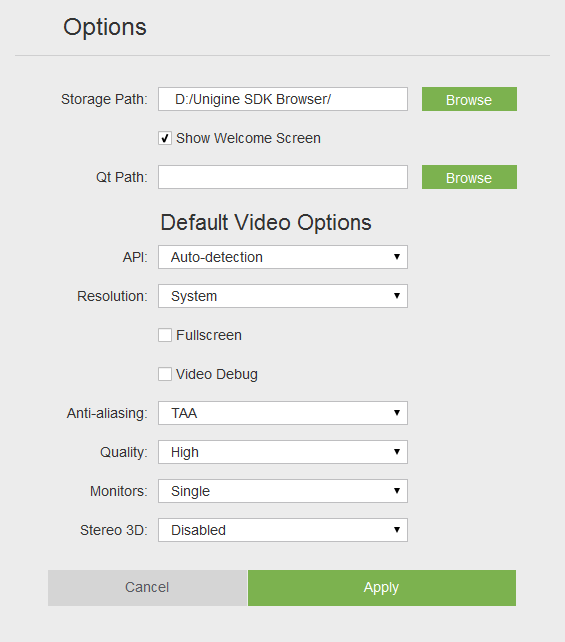Viewport: 565px width, 642px height.
Task: Click the Storage Path text field
Action: pyautogui.click(x=283, y=99)
